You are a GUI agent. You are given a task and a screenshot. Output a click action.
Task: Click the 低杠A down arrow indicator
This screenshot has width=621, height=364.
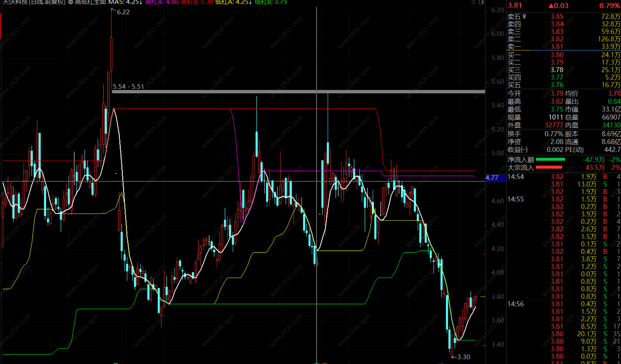point(250,2)
